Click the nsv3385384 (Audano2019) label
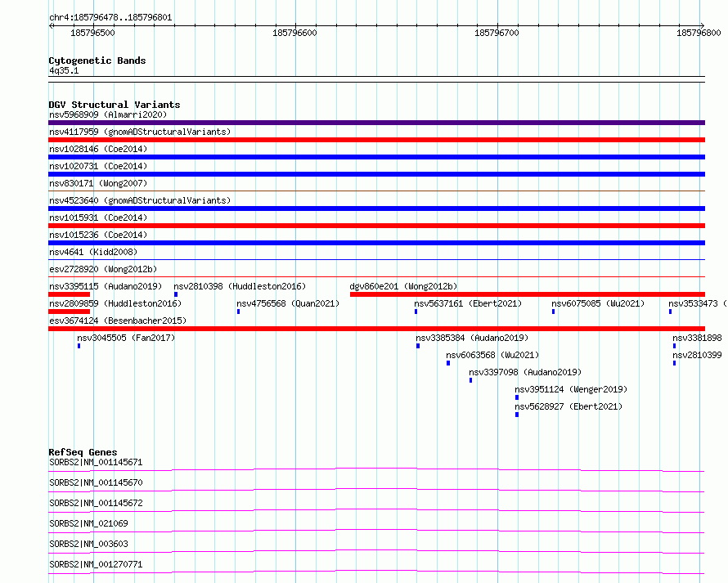Viewport: 728px width, 583px height. pyautogui.click(x=472, y=338)
